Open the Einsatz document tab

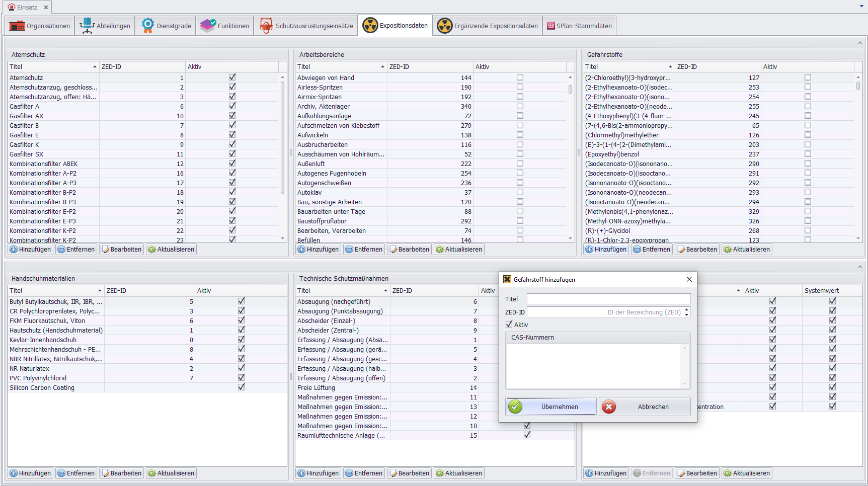(x=23, y=7)
